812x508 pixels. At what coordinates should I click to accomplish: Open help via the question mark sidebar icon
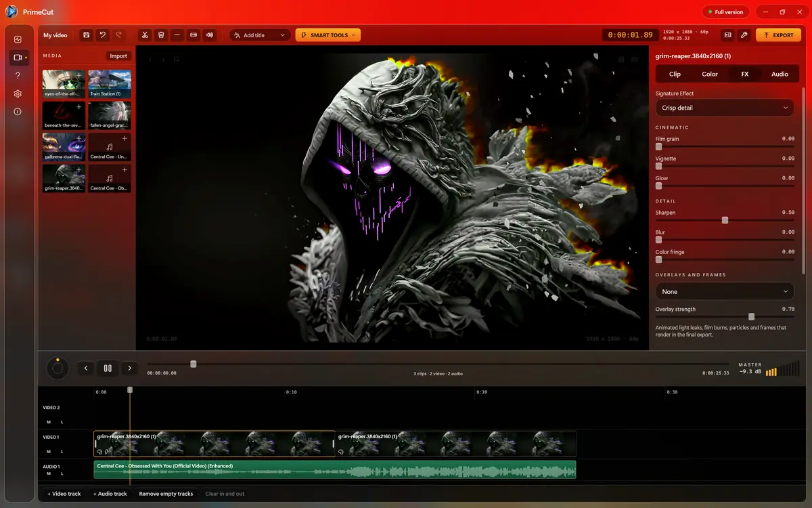click(18, 75)
